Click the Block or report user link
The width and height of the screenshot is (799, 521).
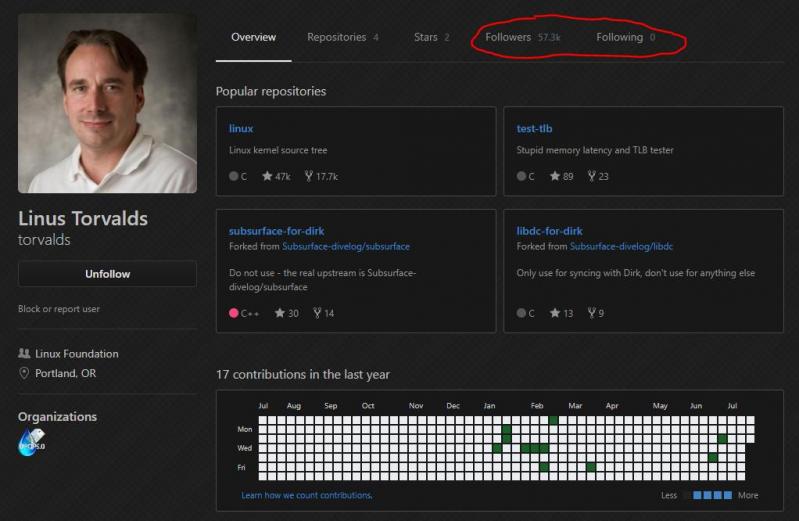click(x=59, y=309)
